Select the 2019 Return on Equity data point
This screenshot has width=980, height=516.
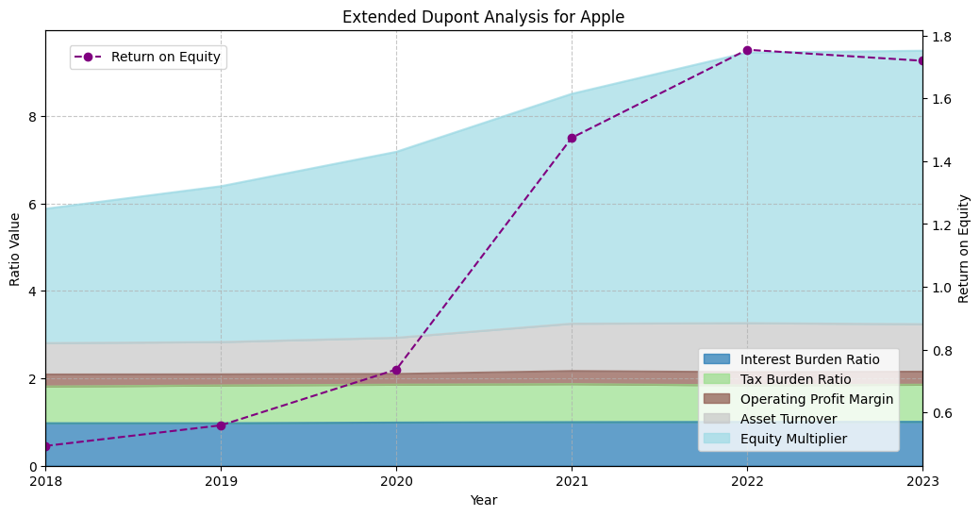(221, 425)
